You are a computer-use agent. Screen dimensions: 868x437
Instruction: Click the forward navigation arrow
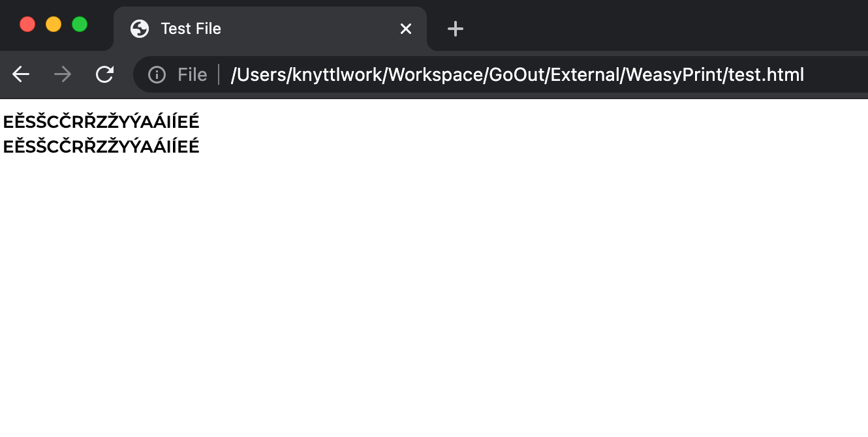tap(62, 74)
